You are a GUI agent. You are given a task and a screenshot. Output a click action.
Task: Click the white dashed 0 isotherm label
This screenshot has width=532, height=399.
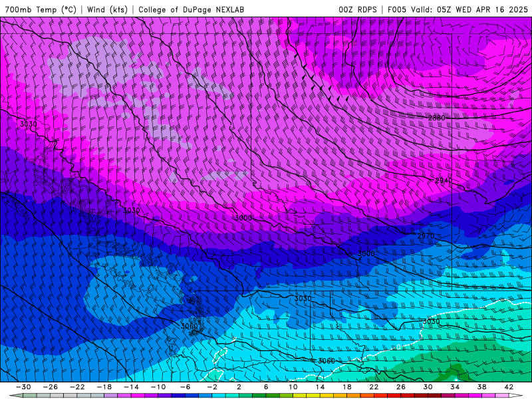(398, 346)
